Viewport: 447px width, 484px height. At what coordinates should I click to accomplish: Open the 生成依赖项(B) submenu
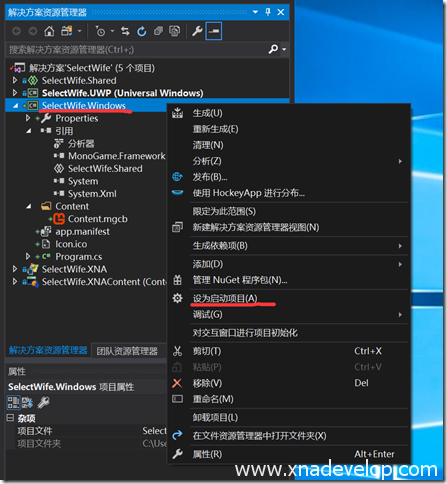(x=289, y=246)
